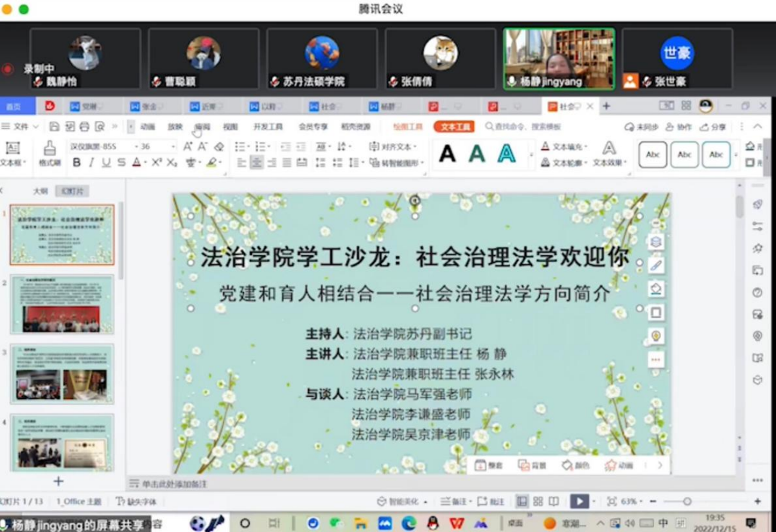Click the print icon in quick toolbar
The height and width of the screenshot is (532, 776).
tap(84, 127)
